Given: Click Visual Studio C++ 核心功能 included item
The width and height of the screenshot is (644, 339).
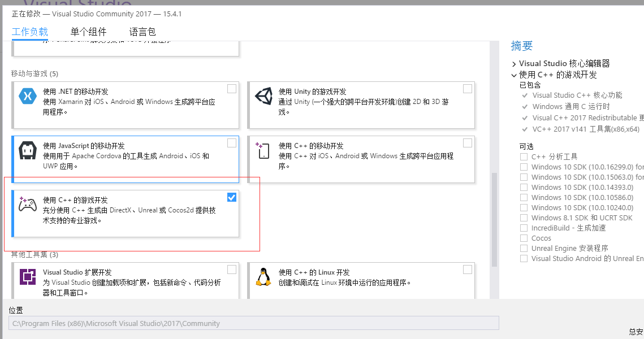Looking at the screenshot, I should [577, 95].
